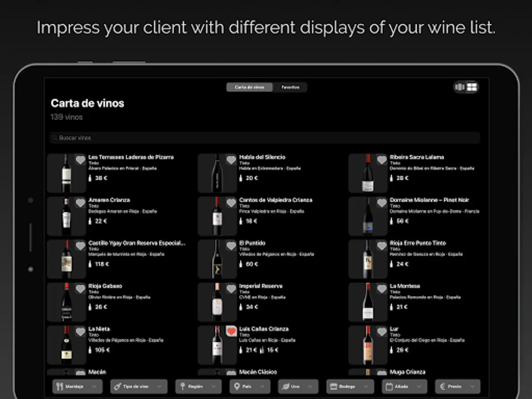The image size is (532, 399).
Task: Toggle heart on Habla del Silencio
Action: coord(231,160)
